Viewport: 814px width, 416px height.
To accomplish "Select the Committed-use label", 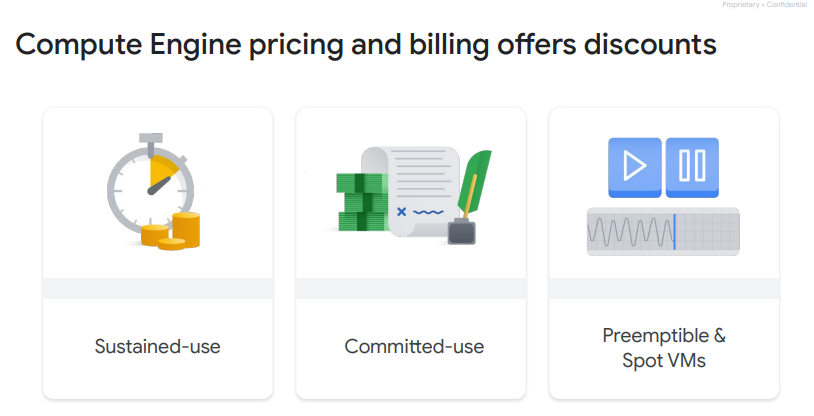I will 414,347.
